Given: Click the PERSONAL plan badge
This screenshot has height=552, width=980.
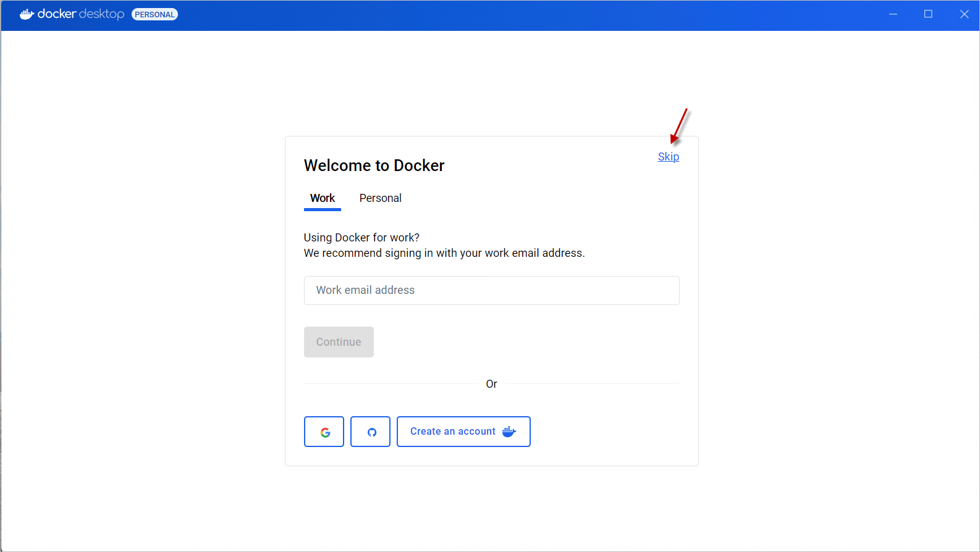Looking at the screenshot, I should click(154, 14).
